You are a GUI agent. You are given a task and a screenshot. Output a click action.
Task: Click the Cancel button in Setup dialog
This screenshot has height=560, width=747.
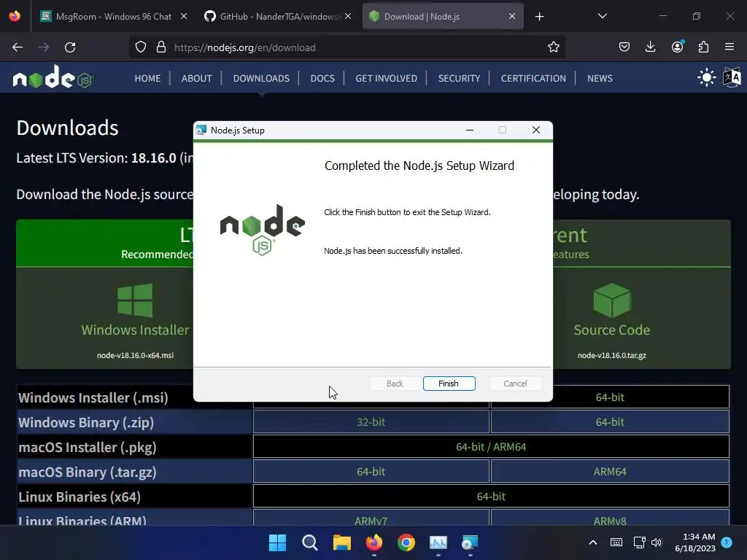515,384
